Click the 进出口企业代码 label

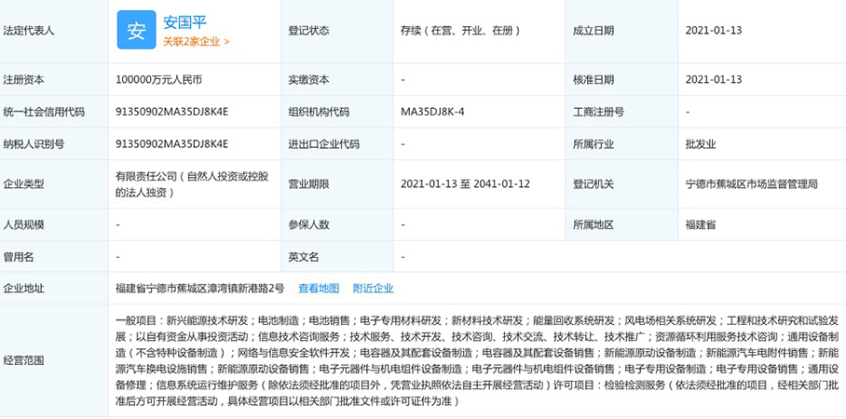pos(324,144)
